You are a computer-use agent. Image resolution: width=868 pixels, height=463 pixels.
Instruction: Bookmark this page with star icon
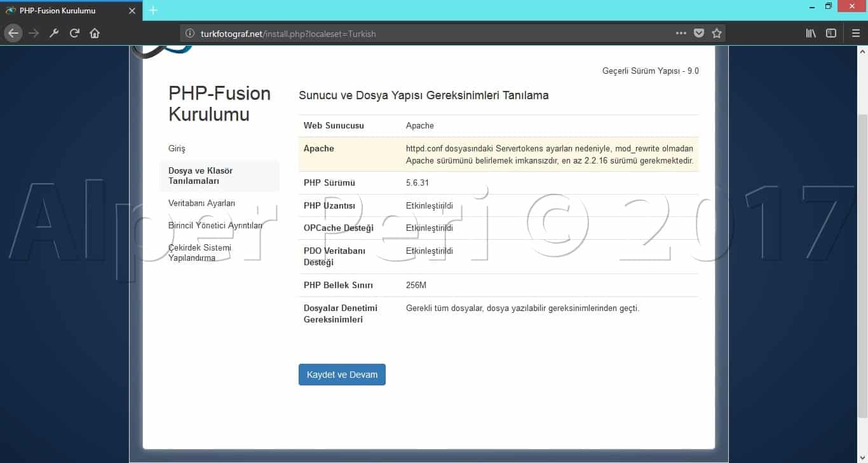(x=717, y=33)
